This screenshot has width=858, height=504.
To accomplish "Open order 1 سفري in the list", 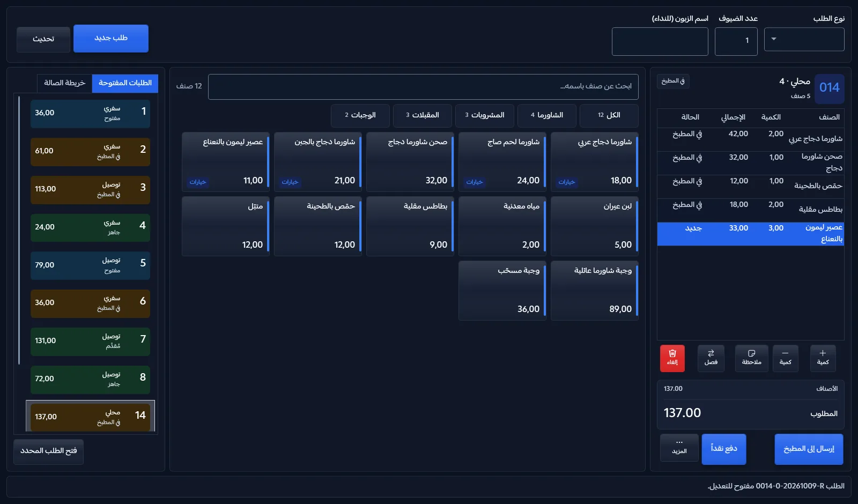I will pyautogui.click(x=90, y=114).
